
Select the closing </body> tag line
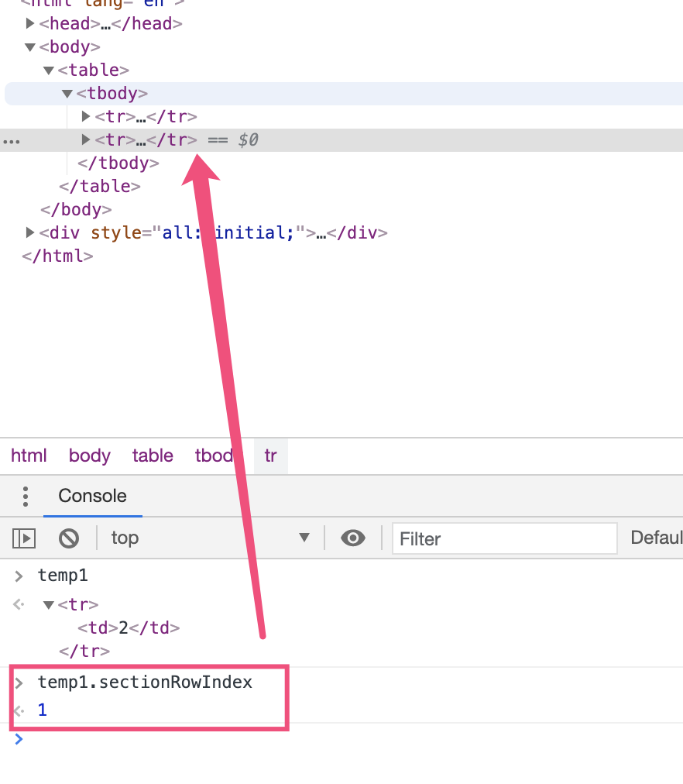click(x=76, y=209)
